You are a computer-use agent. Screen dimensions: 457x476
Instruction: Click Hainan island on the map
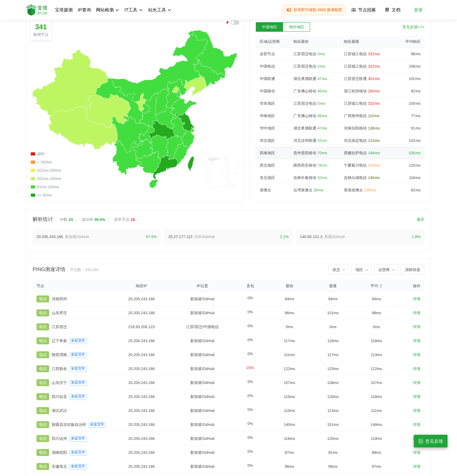(153, 183)
